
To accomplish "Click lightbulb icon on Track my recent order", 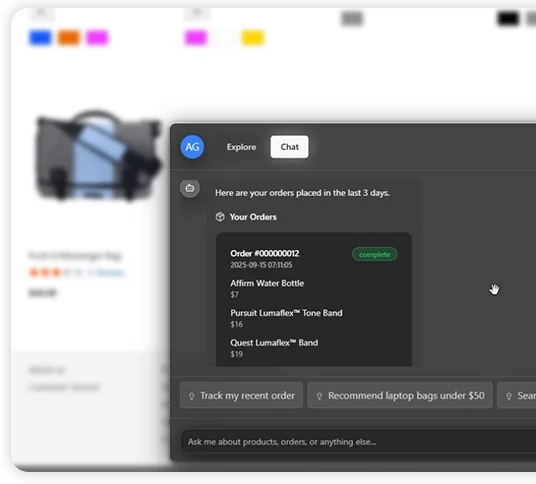I will click(x=192, y=396).
